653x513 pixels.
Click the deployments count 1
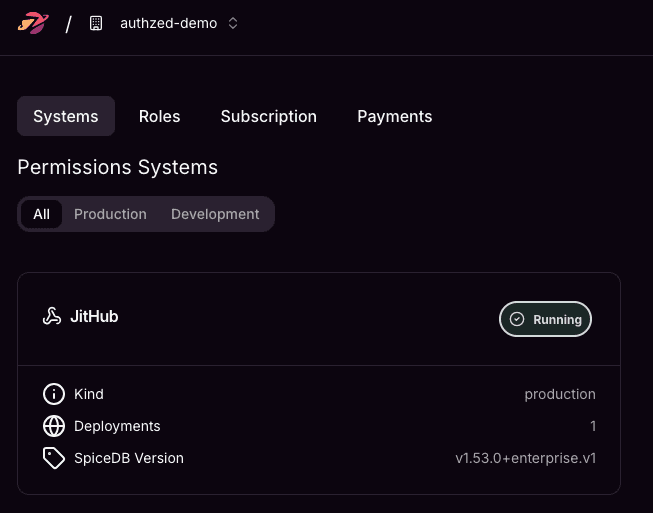[593, 426]
